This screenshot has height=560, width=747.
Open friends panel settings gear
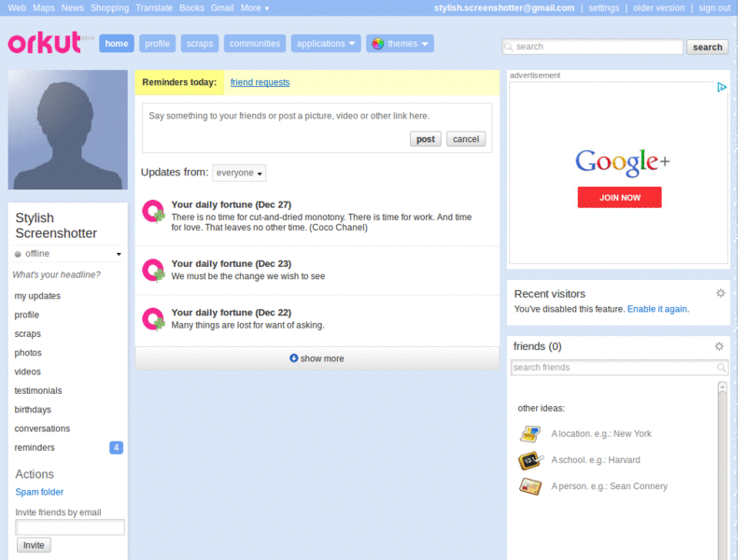click(719, 346)
